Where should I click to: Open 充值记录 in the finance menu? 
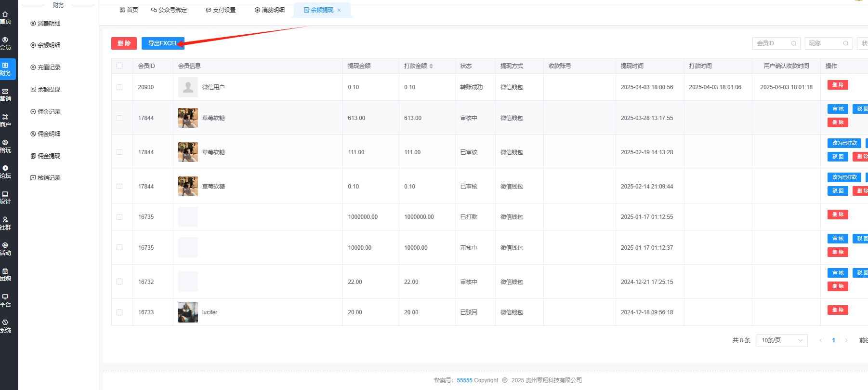tap(49, 67)
